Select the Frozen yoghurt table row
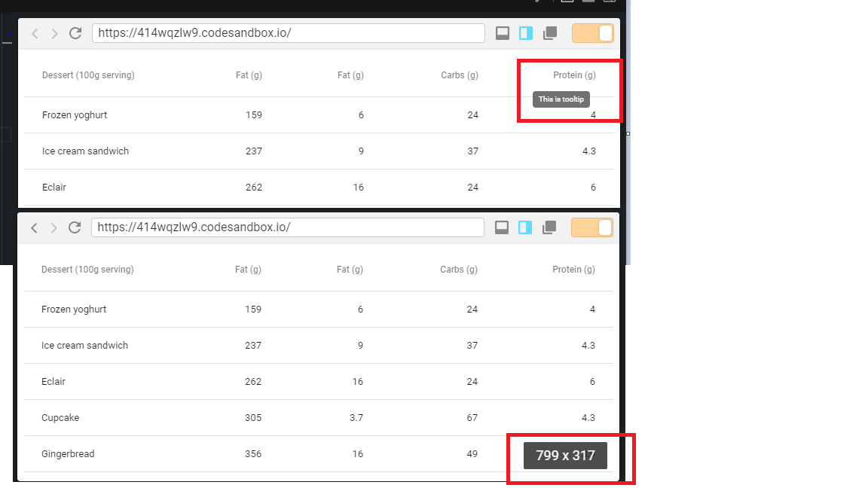The width and height of the screenshot is (868, 488). point(74,114)
